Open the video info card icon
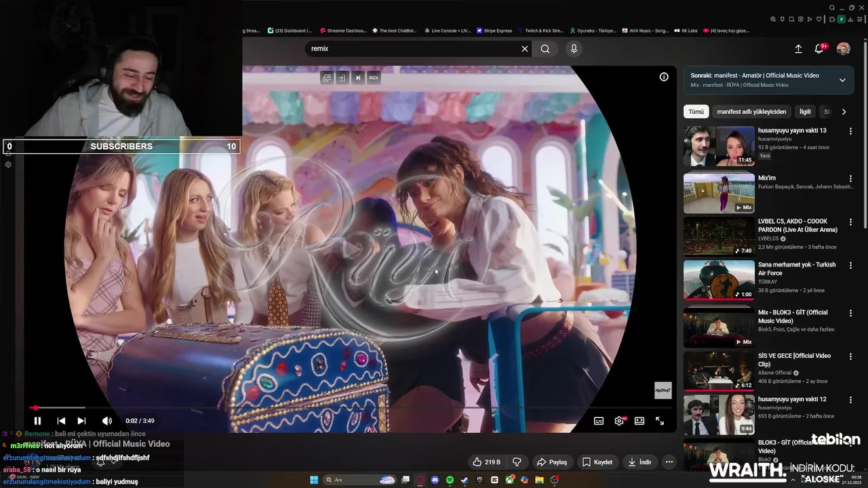The image size is (868, 488). [x=664, y=77]
